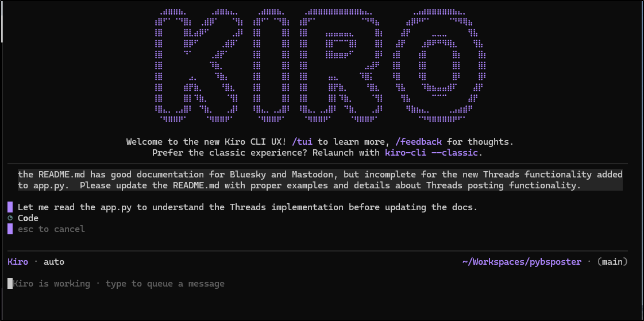Click the auto mode label
Viewport: 644px width, 321px height.
[54, 261]
